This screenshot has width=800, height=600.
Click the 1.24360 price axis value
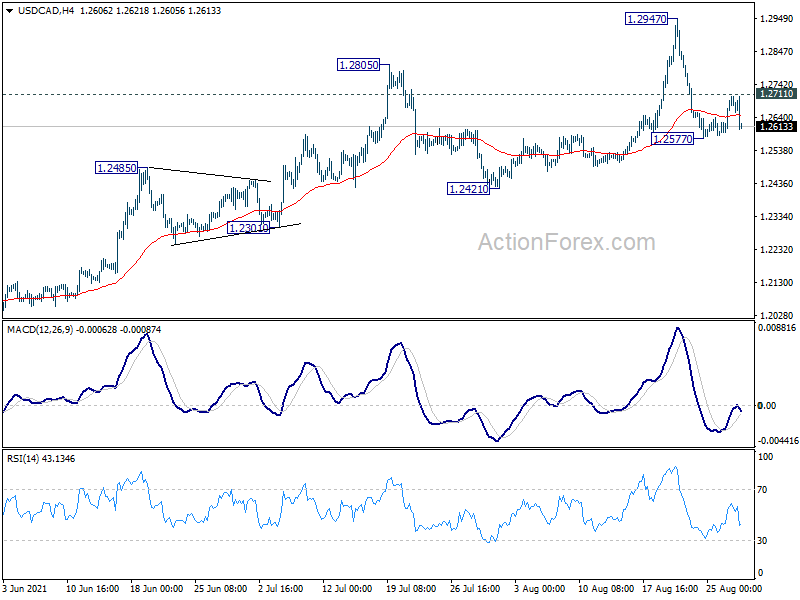(777, 184)
